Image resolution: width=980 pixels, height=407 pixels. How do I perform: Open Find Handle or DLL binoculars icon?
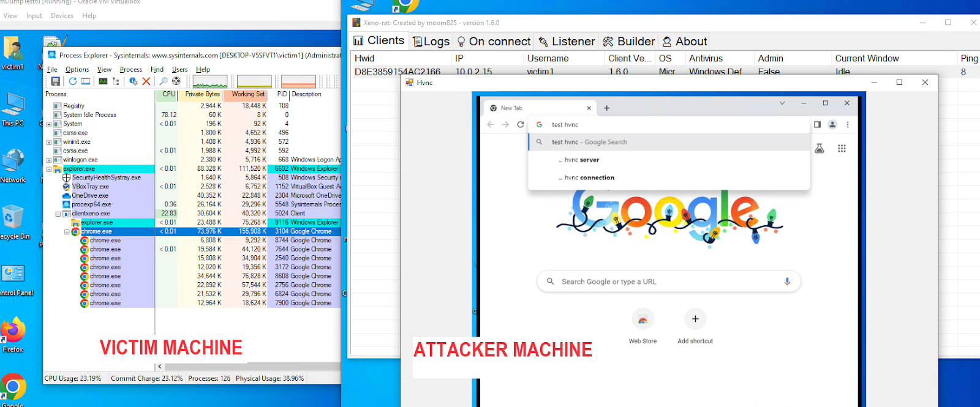pyautogui.click(x=164, y=81)
